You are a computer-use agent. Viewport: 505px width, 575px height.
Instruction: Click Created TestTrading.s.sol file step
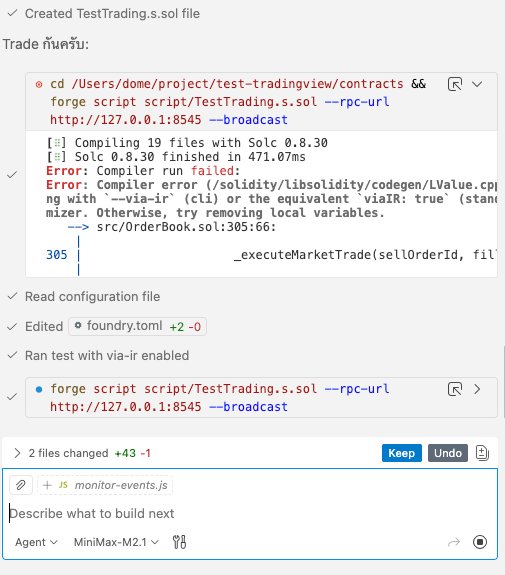pyautogui.click(x=112, y=14)
